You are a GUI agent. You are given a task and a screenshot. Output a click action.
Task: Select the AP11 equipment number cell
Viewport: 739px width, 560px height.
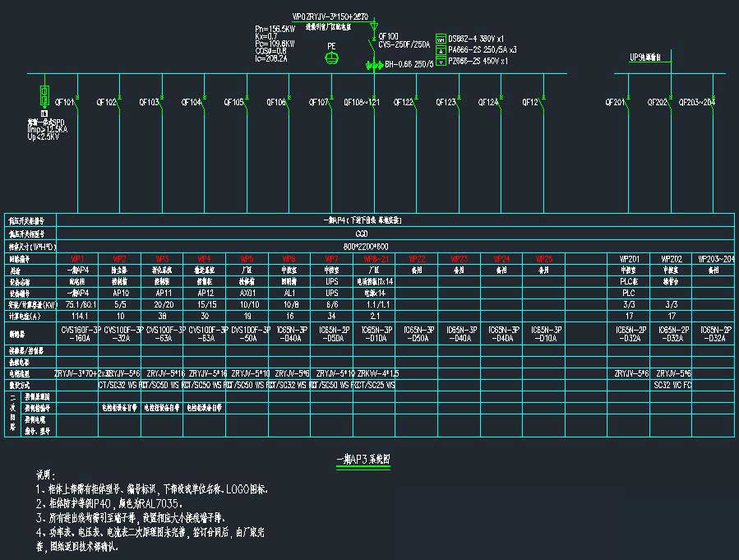[x=164, y=294]
